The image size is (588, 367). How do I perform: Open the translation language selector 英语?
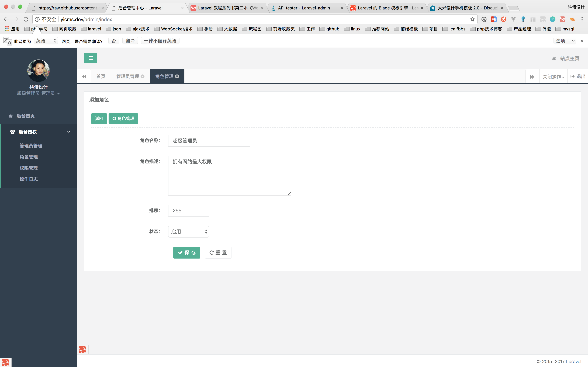(x=46, y=41)
